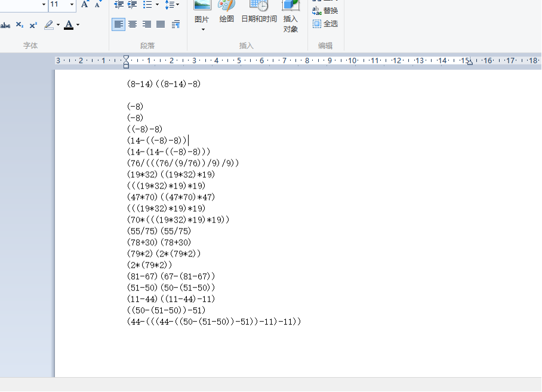Toggle superscript formatting
This screenshot has width=542, height=392.
tap(33, 25)
